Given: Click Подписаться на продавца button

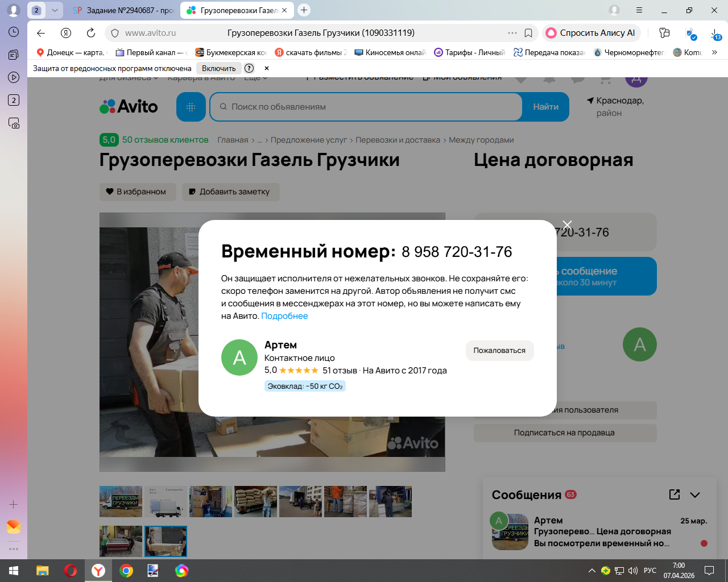Looking at the screenshot, I should tap(565, 433).
